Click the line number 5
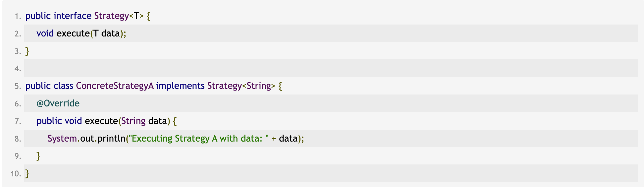Viewport: 644px width, 187px height. pos(18,86)
